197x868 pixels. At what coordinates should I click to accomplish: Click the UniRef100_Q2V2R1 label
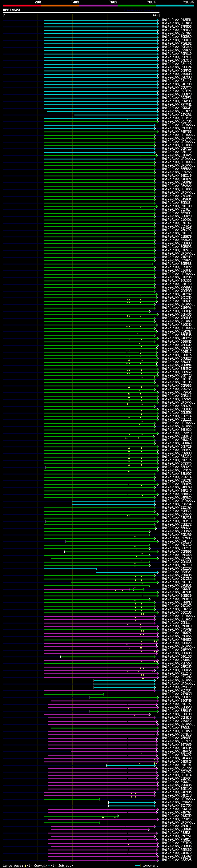click(x=176, y=115)
